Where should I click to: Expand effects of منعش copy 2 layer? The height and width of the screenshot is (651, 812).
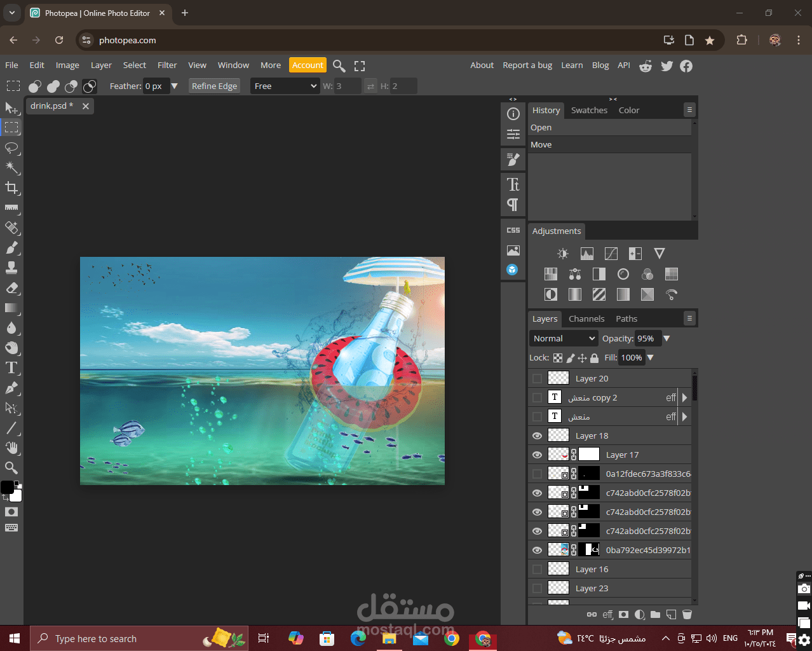684,398
